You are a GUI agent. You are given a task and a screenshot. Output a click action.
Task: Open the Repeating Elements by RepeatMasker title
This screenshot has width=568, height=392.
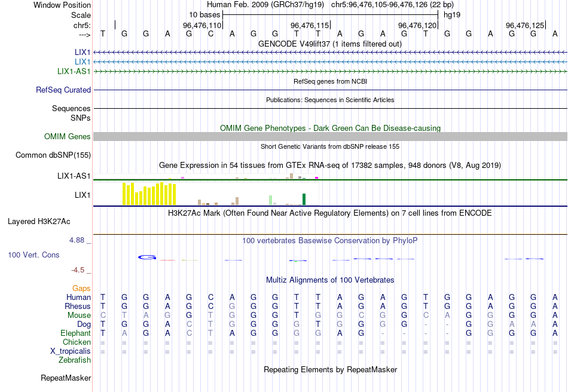coord(330,369)
